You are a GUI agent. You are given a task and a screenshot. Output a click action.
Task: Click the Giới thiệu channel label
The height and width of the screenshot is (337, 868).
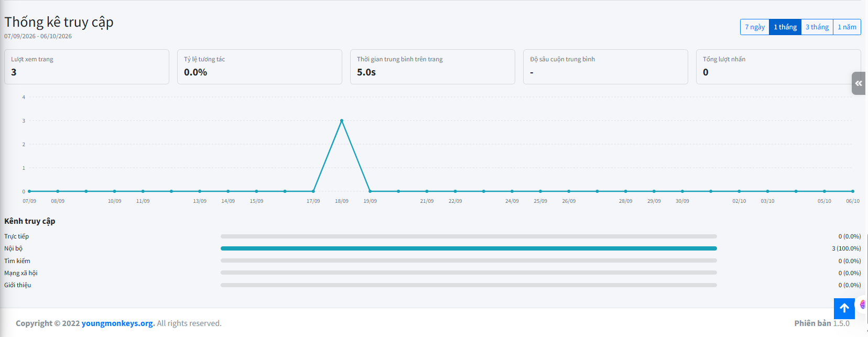pyautogui.click(x=18, y=285)
